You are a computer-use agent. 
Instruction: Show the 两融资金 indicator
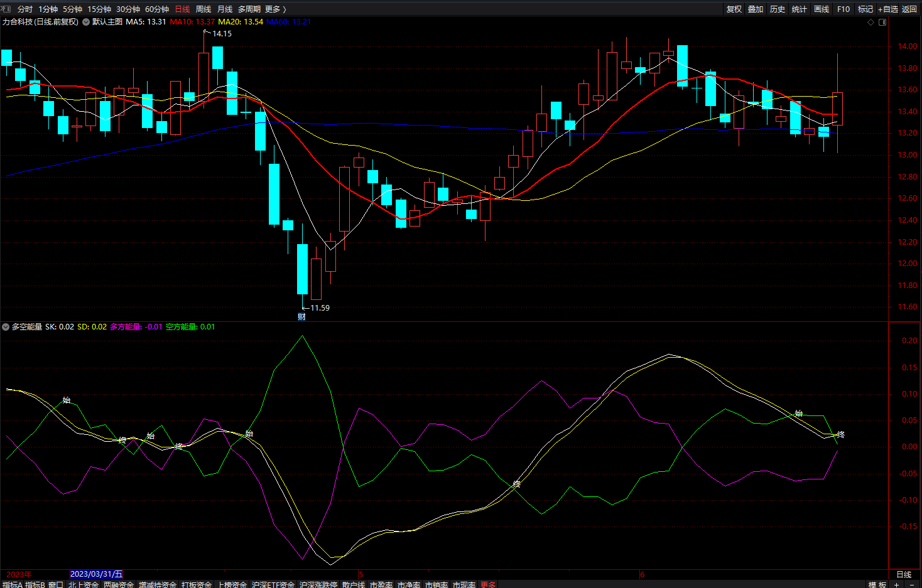pos(119,584)
